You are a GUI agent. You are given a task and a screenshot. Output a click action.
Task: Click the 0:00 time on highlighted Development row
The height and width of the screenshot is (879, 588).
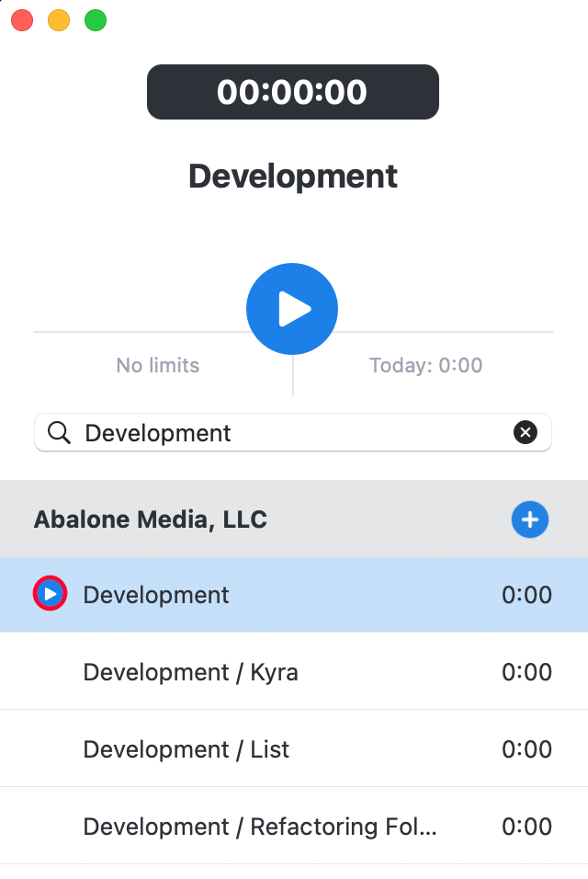tap(526, 595)
